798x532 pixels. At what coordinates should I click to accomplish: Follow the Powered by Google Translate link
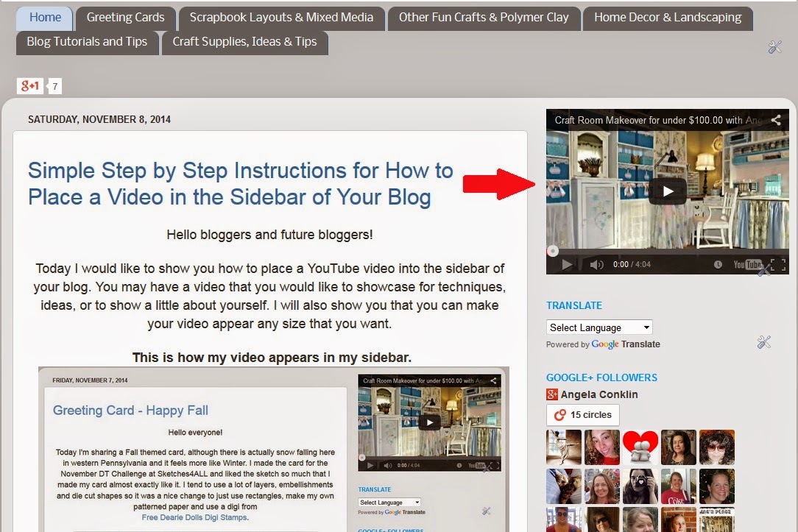tap(603, 344)
